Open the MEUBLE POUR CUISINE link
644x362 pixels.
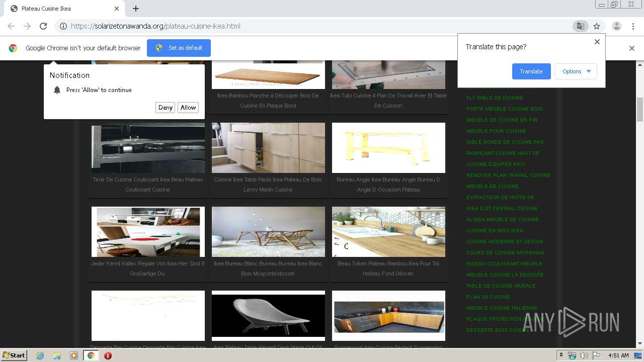point(496,131)
